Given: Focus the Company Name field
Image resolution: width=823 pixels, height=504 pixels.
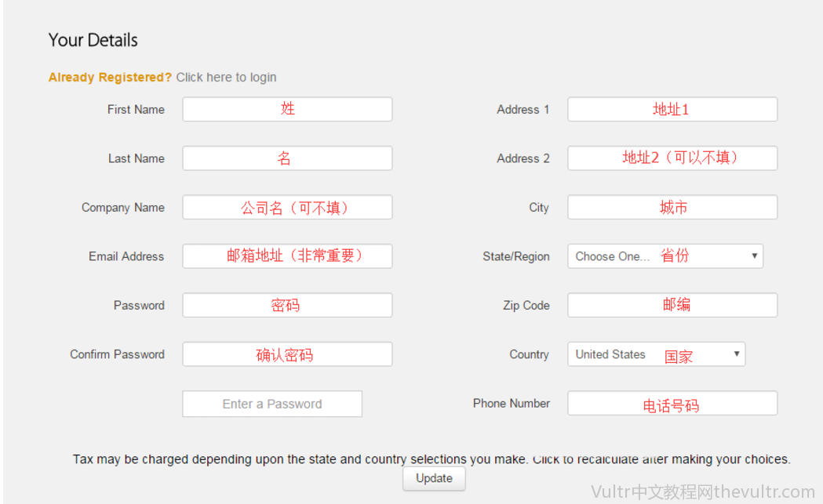Looking at the screenshot, I should pos(287,208).
